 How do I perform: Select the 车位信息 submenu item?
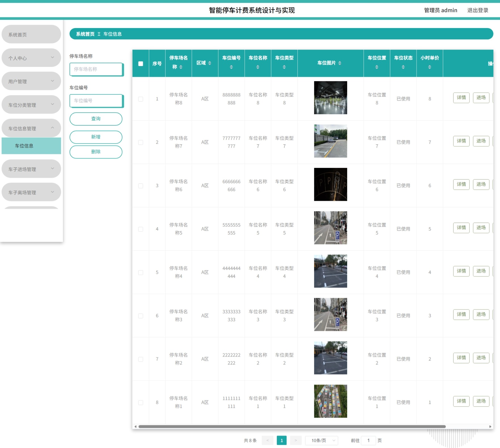pyautogui.click(x=31, y=146)
